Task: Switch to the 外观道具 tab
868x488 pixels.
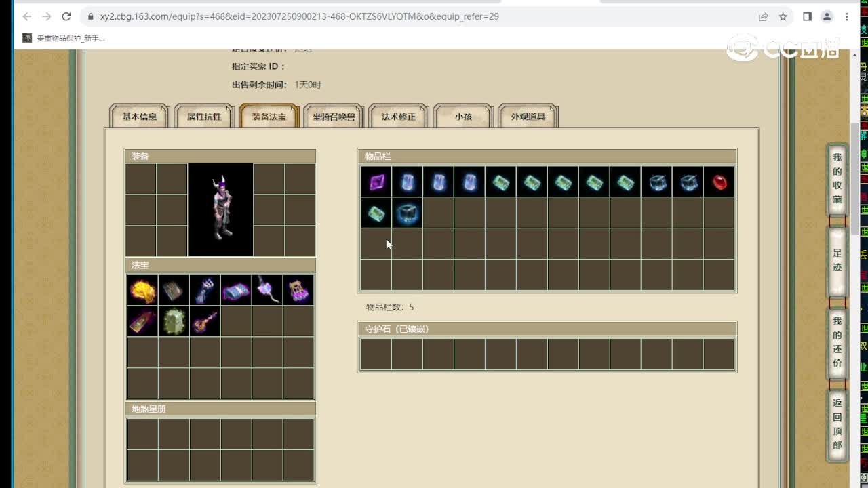Action: (528, 117)
